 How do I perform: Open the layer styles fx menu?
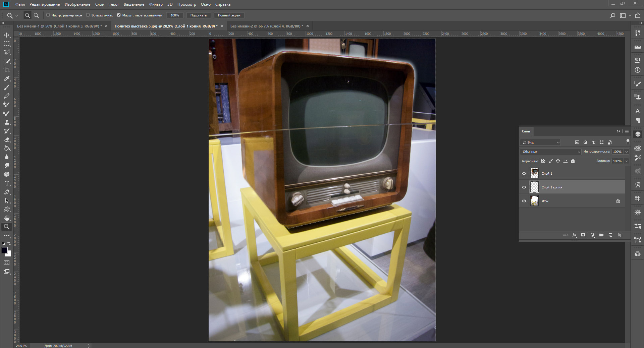574,235
